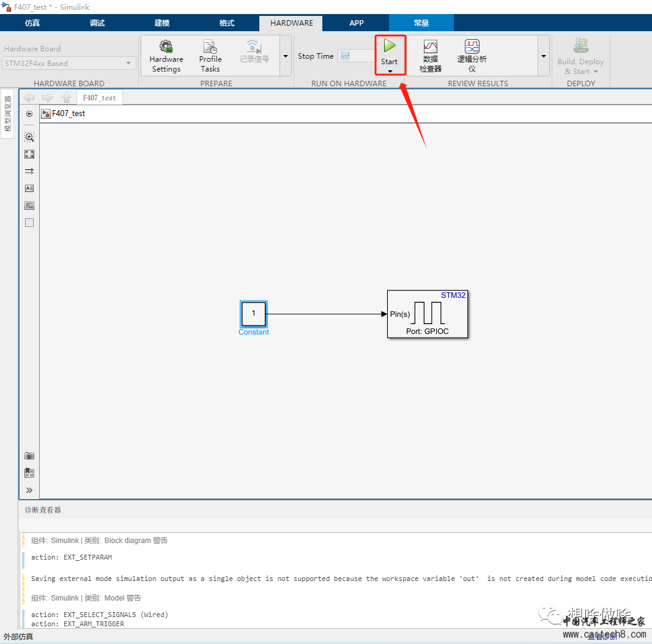Switch to the 格式 tab
The width and height of the screenshot is (652, 644).
pyautogui.click(x=227, y=23)
